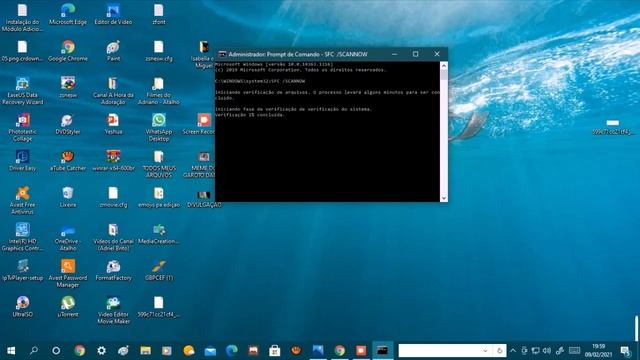
Task: Open the Windows Start menu
Action: click(11, 351)
